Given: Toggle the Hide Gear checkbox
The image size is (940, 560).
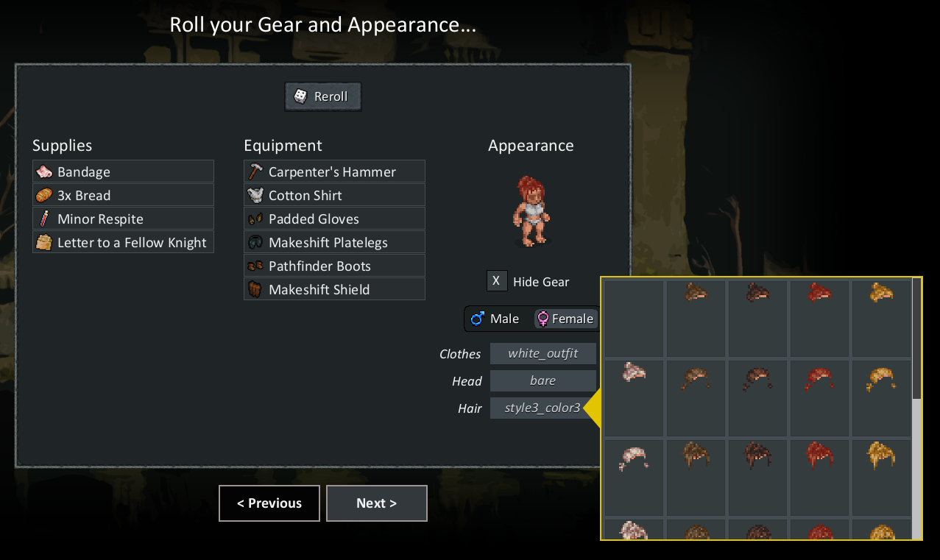Looking at the screenshot, I should (497, 281).
